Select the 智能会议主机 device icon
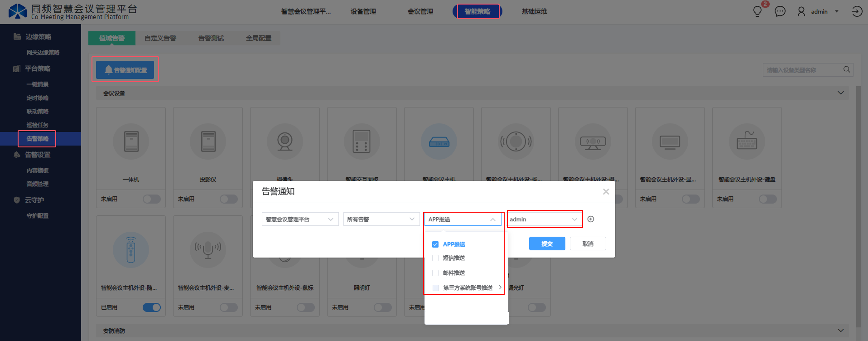 pyautogui.click(x=439, y=141)
